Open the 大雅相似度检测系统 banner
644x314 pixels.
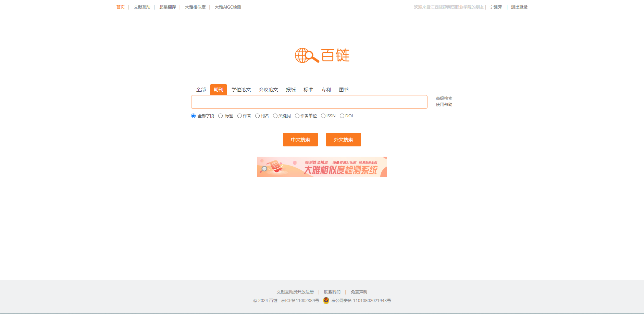click(x=322, y=167)
